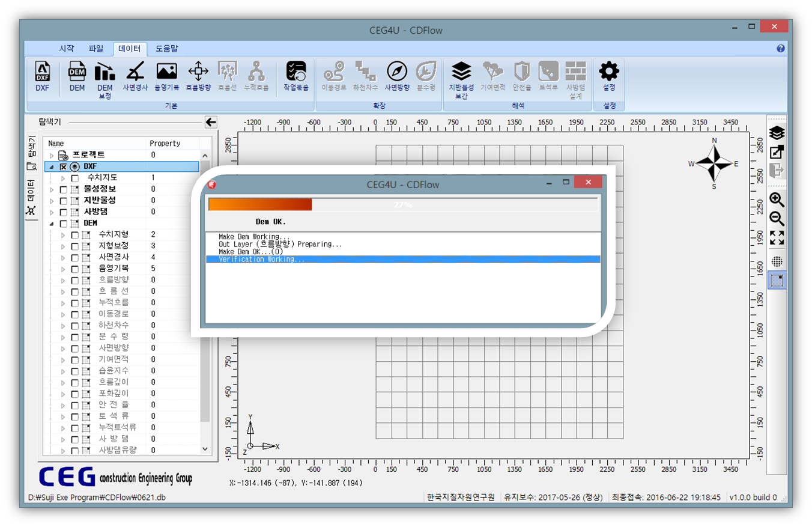Select the 사면방향 aspect compass tool
The image size is (812, 527).
[x=397, y=77]
